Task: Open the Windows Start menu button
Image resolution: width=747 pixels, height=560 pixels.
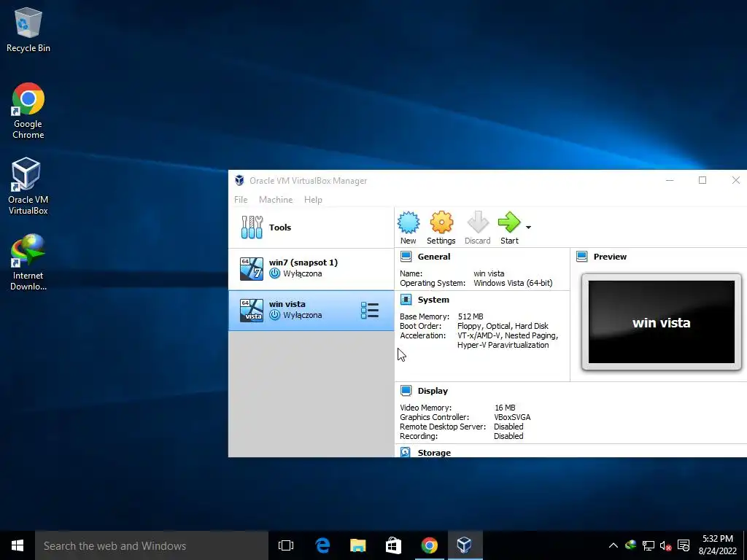Action: click(18, 545)
